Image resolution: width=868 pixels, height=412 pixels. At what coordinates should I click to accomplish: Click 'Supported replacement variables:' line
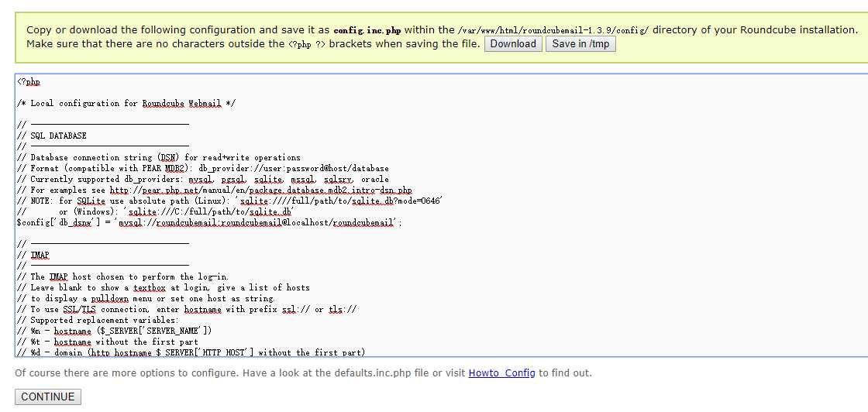pos(98,320)
